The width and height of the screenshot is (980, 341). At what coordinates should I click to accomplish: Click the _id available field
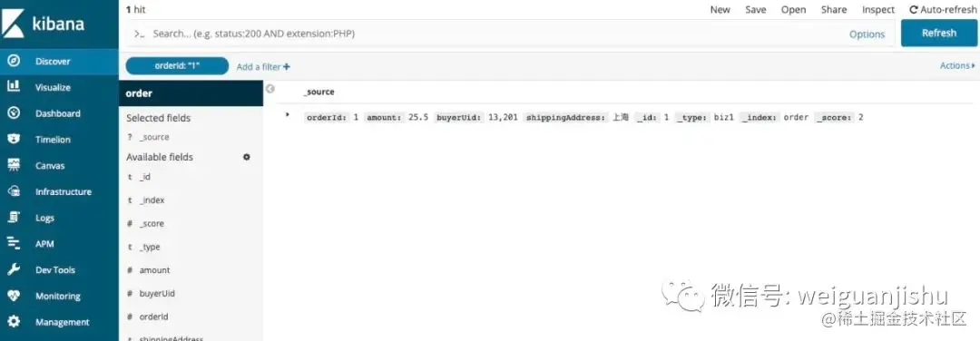144,177
